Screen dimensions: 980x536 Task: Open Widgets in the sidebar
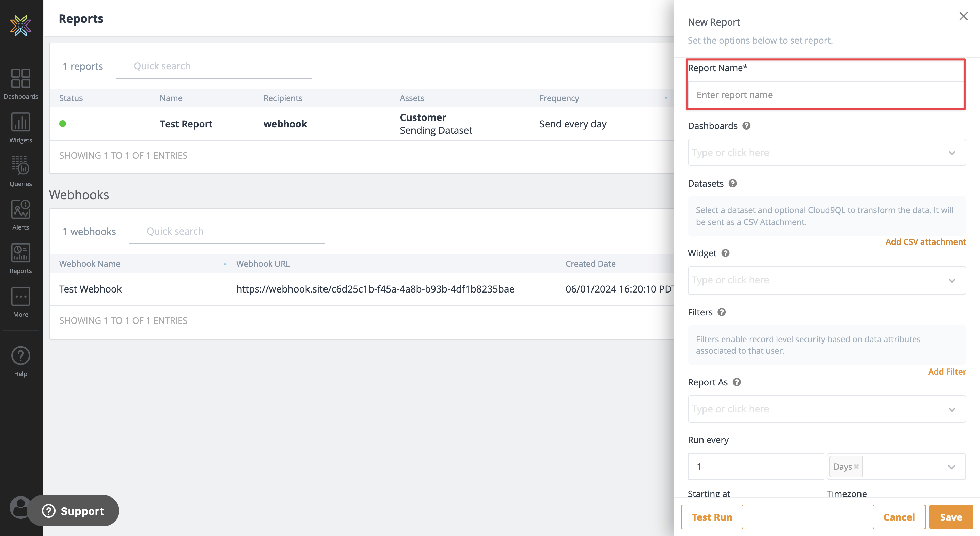click(x=20, y=128)
